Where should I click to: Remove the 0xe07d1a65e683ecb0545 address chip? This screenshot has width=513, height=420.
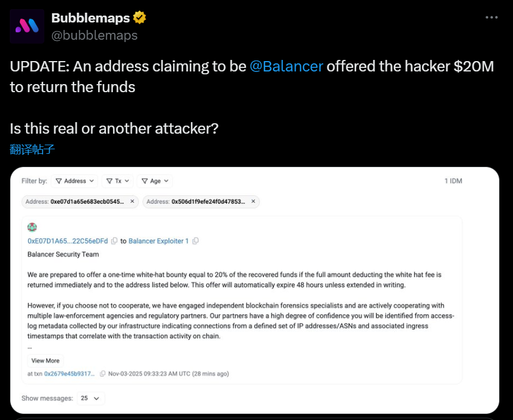(131, 202)
